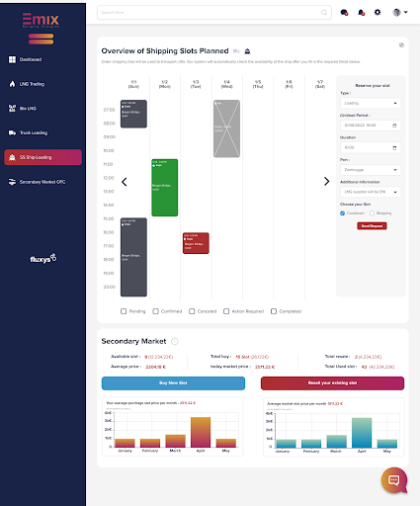Click the blue Buy New Slot button
Viewport: 420px width, 506px height.
[173, 383]
